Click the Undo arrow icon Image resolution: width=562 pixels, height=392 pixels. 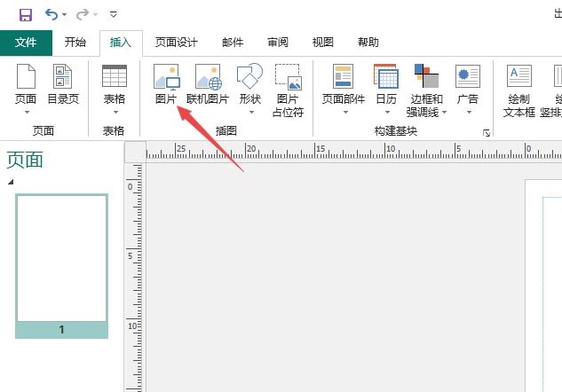click(51, 14)
